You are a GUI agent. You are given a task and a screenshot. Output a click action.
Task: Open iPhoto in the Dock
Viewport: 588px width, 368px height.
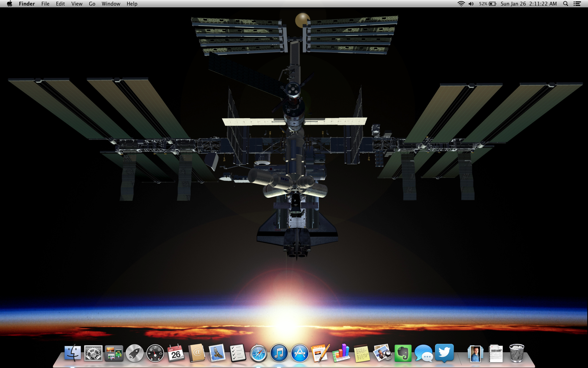pos(382,353)
